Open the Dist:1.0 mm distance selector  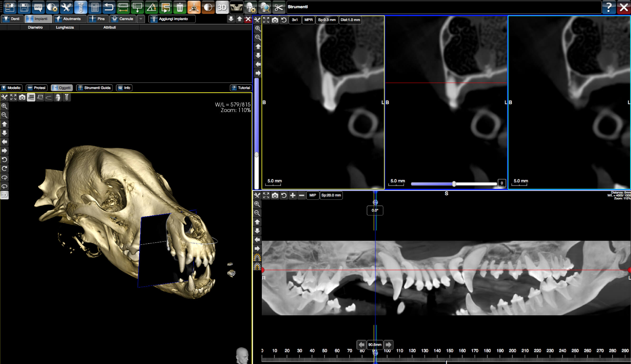coord(350,20)
